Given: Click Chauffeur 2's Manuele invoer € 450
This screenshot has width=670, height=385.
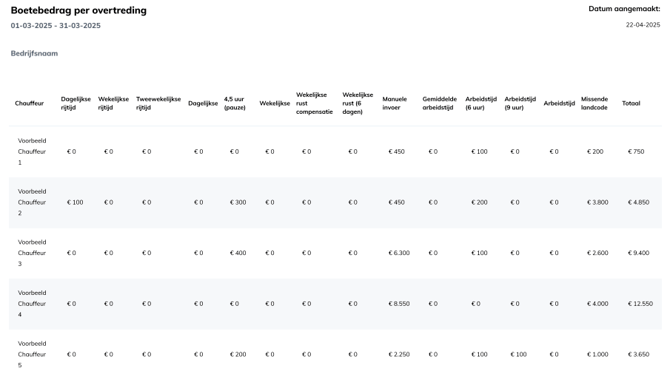Looking at the screenshot, I should point(397,203).
